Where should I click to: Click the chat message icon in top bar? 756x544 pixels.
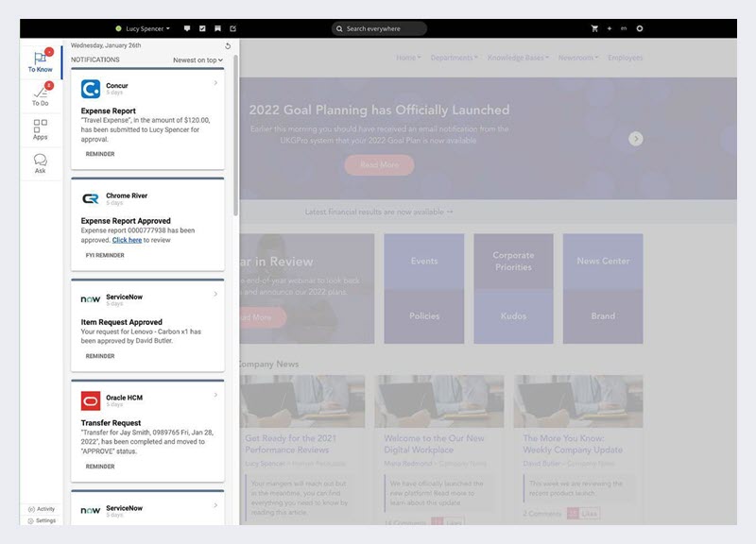pyautogui.click(x=187, y=28)
